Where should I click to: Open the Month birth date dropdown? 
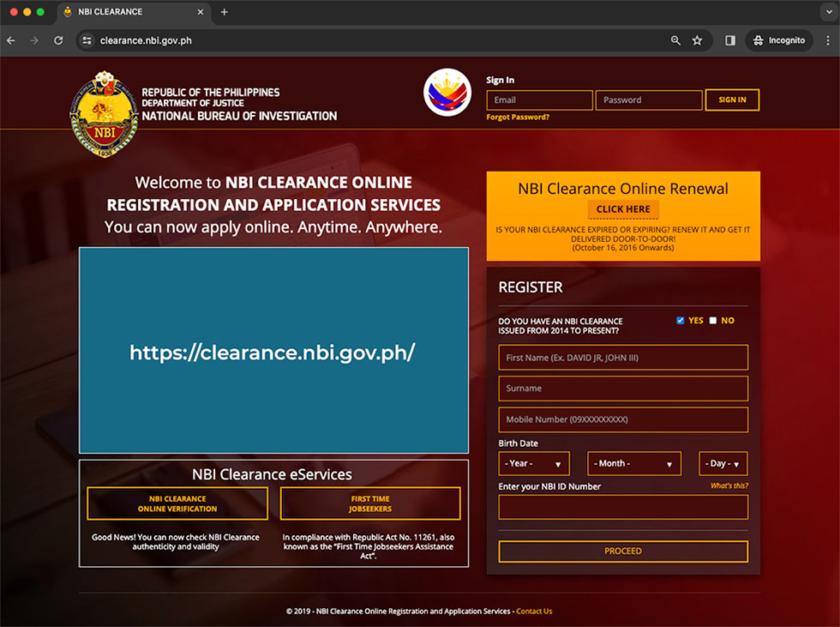point(633,463)
